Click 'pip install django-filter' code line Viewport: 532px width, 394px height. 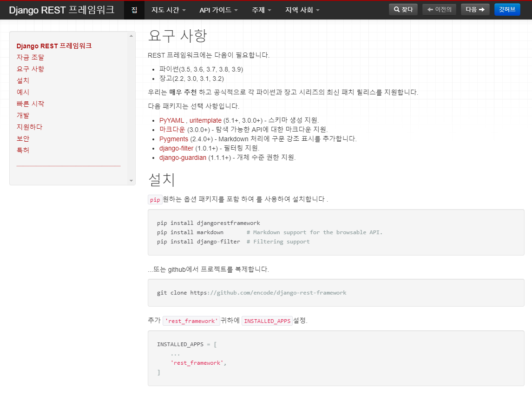tap(198, 242)
